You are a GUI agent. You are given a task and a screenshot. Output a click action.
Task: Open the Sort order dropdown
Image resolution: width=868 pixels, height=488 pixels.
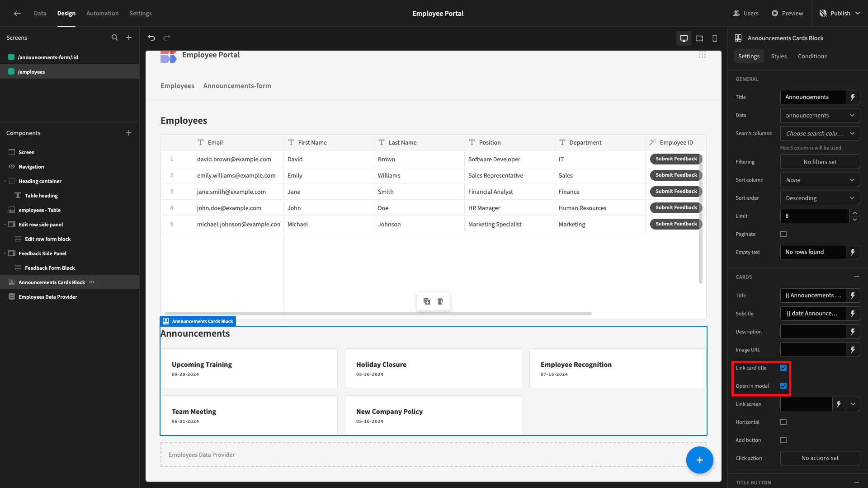click(820, 198)
